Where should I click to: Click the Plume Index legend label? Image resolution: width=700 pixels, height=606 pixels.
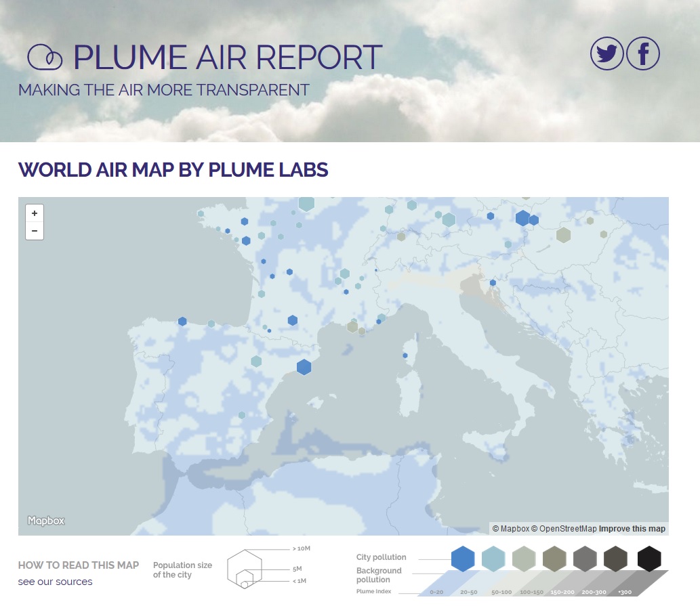coord(373,591)
